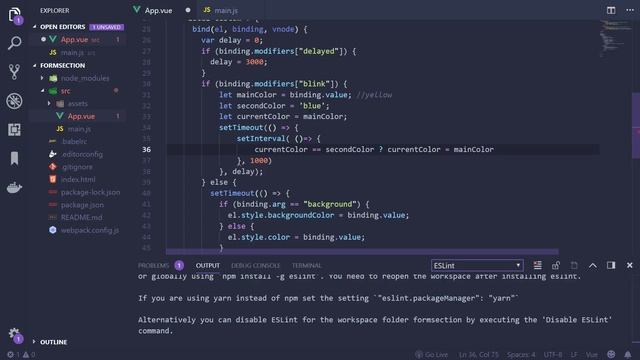This screenshot has height=360, width=640.
Task: Open notifications bell in status bar
Action: coord(628,354)
